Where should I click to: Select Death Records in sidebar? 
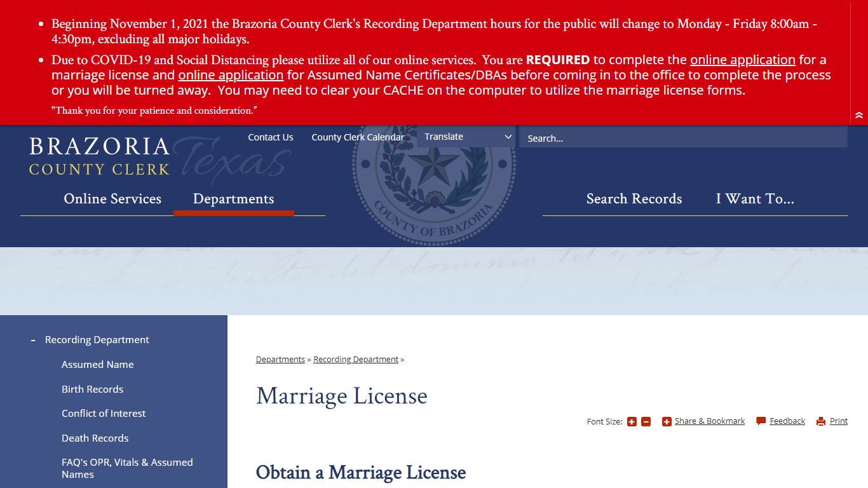(95, 438)
